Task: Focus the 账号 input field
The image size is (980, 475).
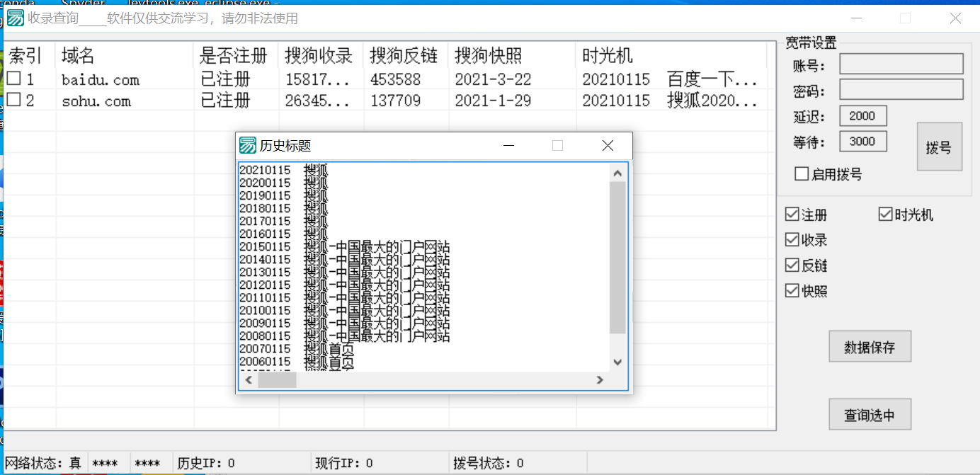Action: (x=901, y=64)
